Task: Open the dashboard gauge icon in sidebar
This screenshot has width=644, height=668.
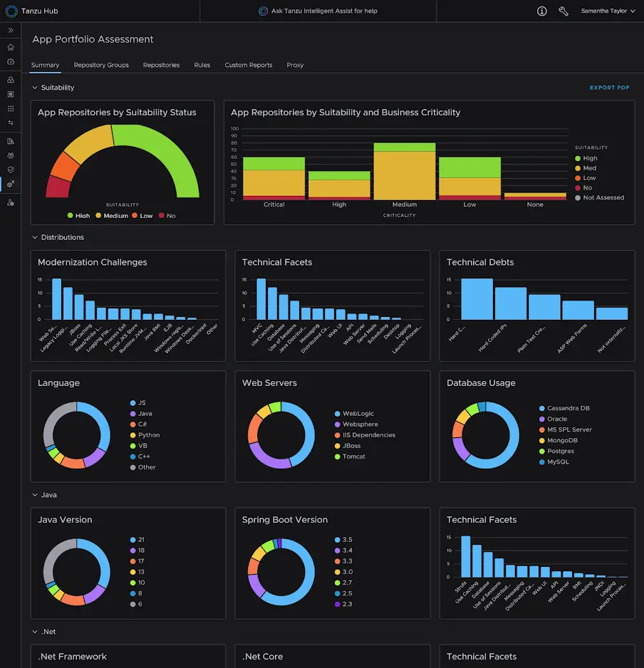Action: pyautogui.click(x=11, y=62)
